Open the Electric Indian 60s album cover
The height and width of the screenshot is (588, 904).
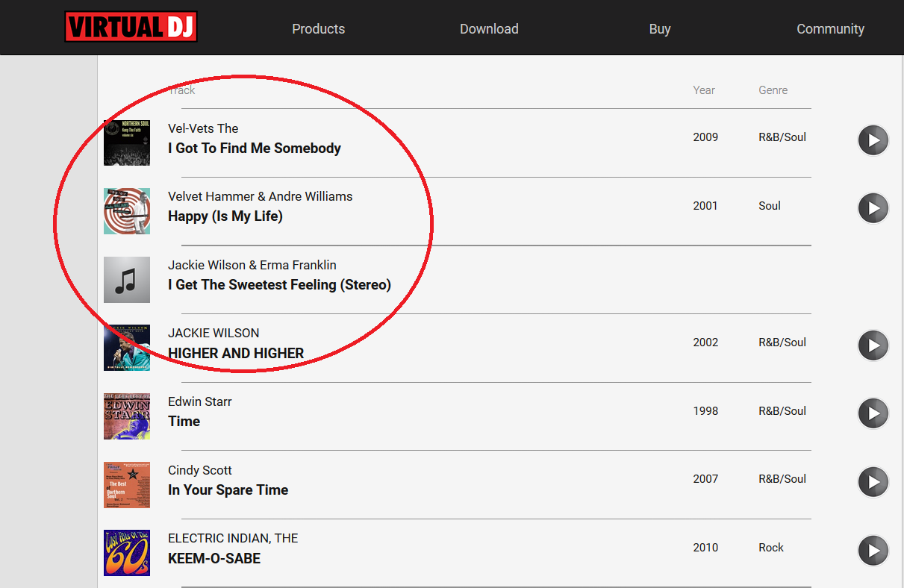(127, 553)
